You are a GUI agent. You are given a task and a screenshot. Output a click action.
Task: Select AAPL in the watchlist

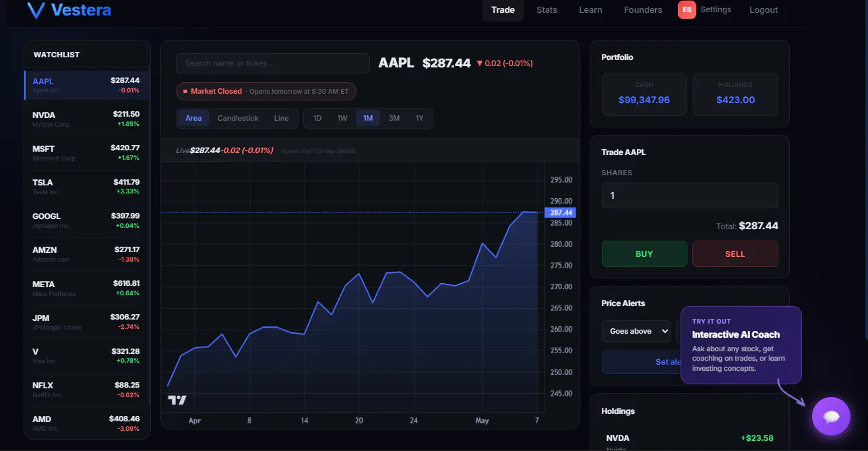pos(86,86)
